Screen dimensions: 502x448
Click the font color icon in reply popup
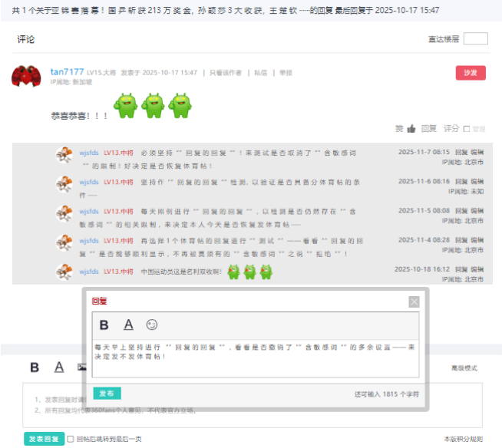tap(128, 324)
